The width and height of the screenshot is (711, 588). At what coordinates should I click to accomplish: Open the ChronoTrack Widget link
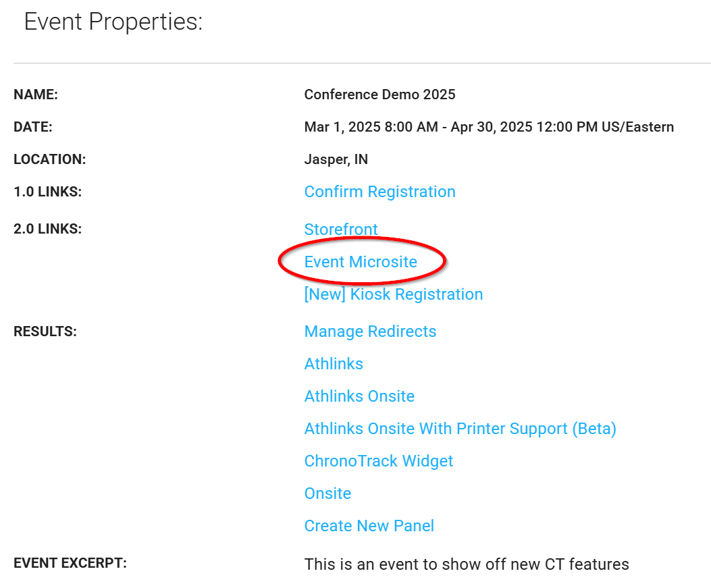(x=378, y=461)
